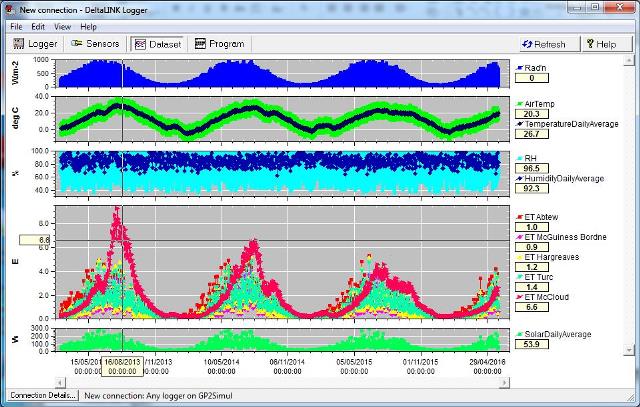This screenshot has height=407, width=640.
Task: Click horizontal scrollbar right arrow
Action: (x=504, y=383)
